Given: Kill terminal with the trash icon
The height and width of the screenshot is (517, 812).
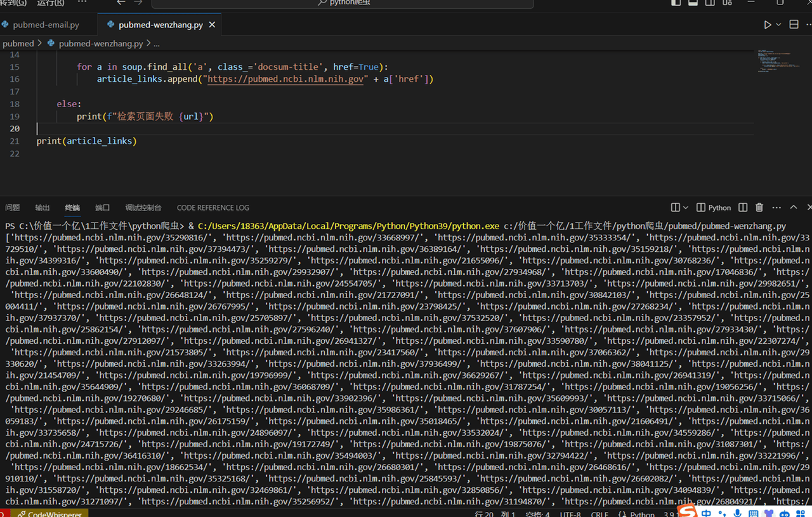Looking at the screenshot, I should click(759, 207).
